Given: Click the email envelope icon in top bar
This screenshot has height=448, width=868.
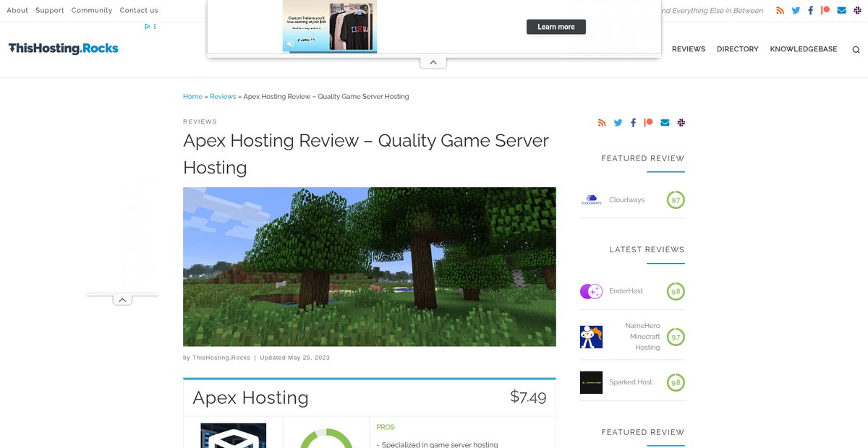Looking at the screenshot, I should (x=841, y=10).
